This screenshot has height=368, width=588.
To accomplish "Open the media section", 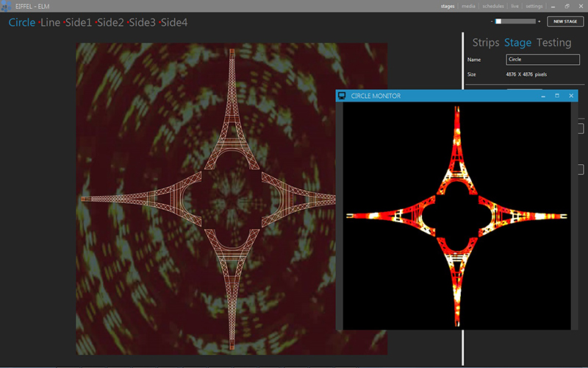I will click(x=467, y=6).
